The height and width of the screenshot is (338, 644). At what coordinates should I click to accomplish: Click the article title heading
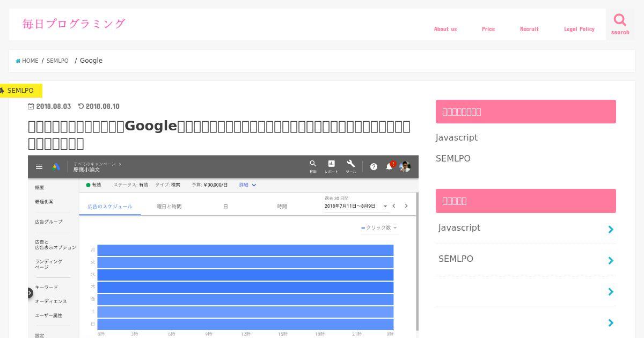click(219, 134)
